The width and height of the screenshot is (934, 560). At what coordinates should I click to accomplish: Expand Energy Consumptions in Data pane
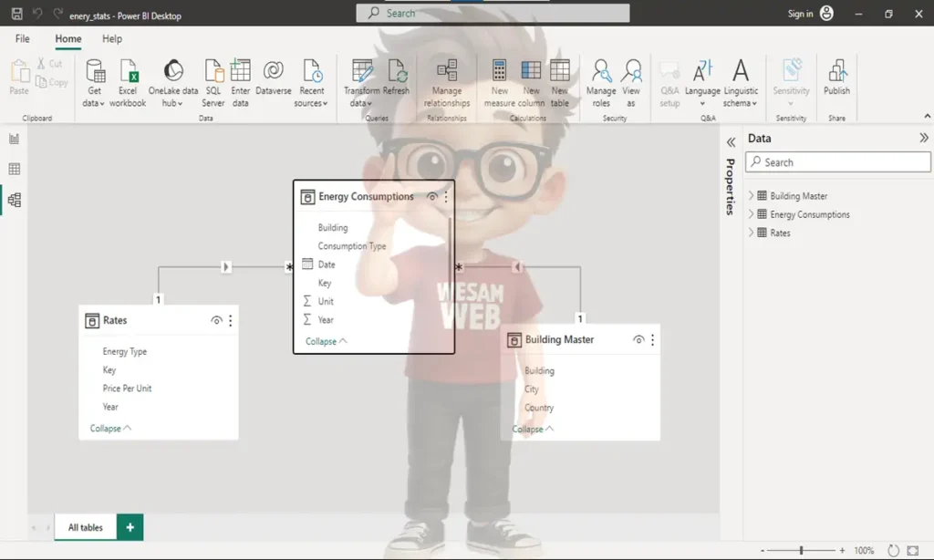pyautogui.click(x=752, y=214)
